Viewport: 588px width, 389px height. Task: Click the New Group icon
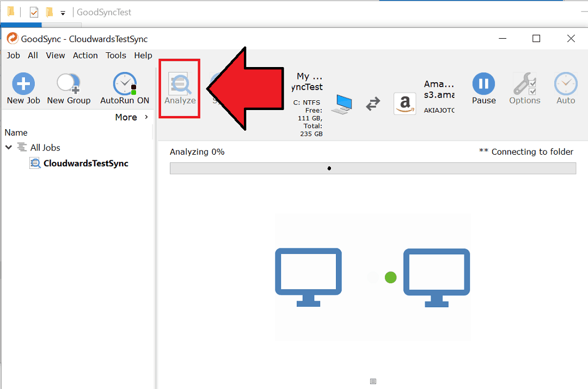(69, 84)
